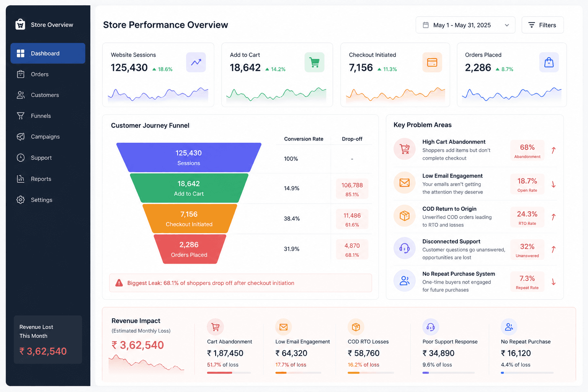
Task: Navigate to Funnels in the sidebar
Action: (x=48, y=116)
